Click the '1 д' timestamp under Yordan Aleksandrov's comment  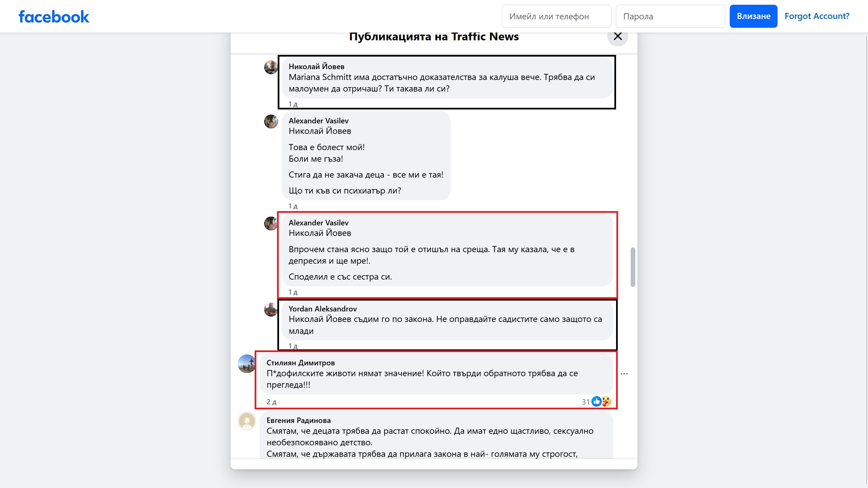coord(293,346)
